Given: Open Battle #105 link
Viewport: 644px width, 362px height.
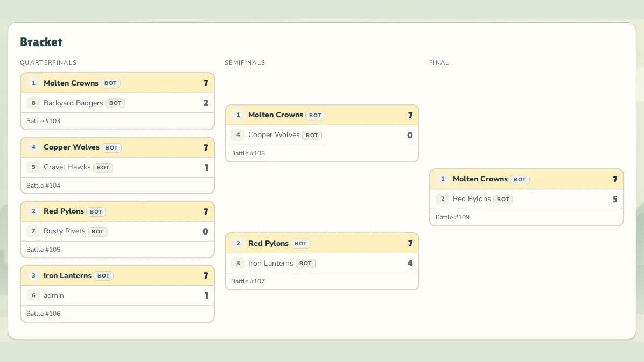Looking at the screenshot, I should [x=43, y=250].
